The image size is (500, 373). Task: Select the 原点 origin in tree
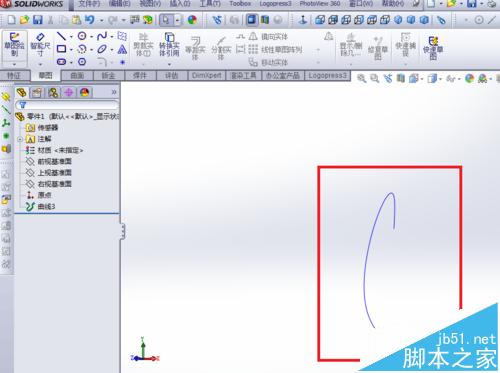coord(39,195)
